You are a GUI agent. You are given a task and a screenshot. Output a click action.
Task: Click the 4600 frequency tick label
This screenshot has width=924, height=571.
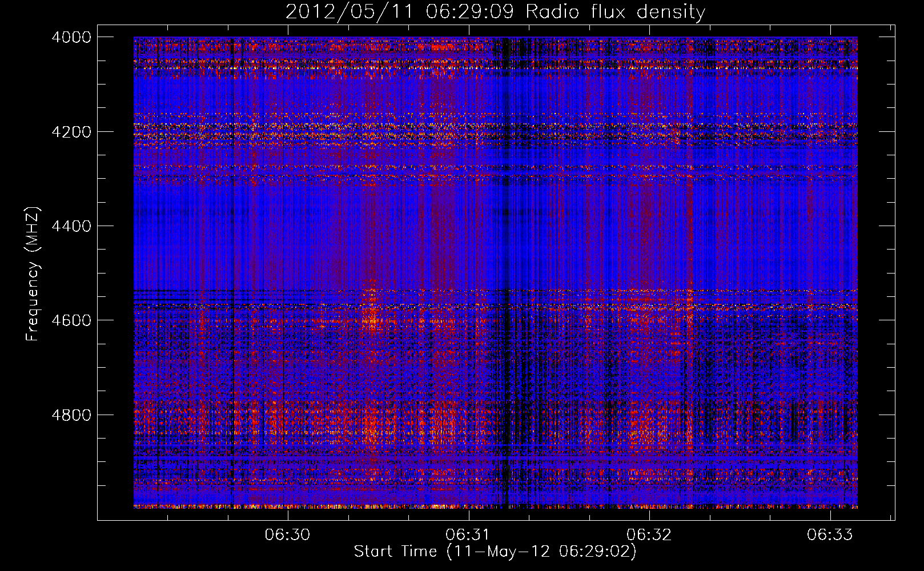[71, 320]
